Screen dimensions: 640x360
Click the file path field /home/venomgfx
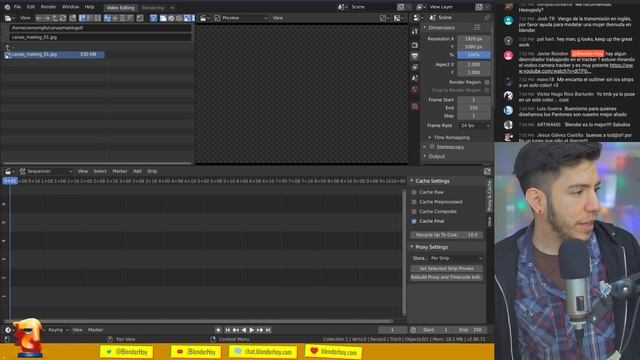pyautogui.click(x=100, y=28)
